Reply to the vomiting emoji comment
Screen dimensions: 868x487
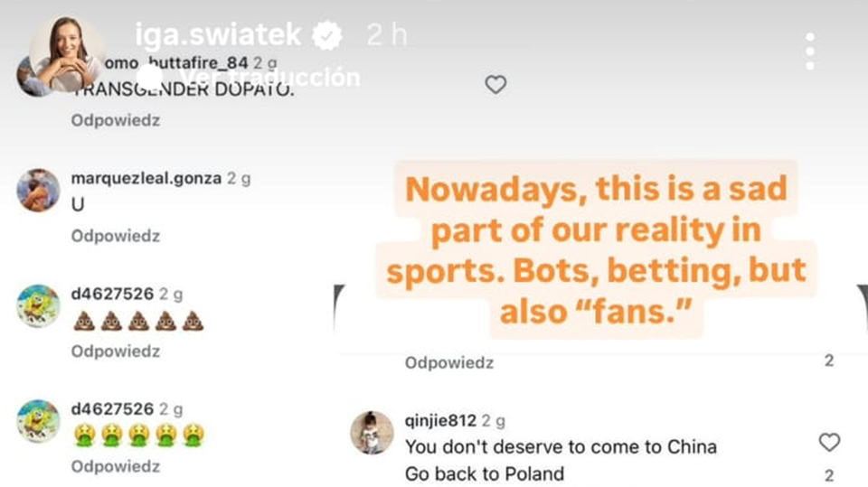pyautogui.click(x=116, y=466)
